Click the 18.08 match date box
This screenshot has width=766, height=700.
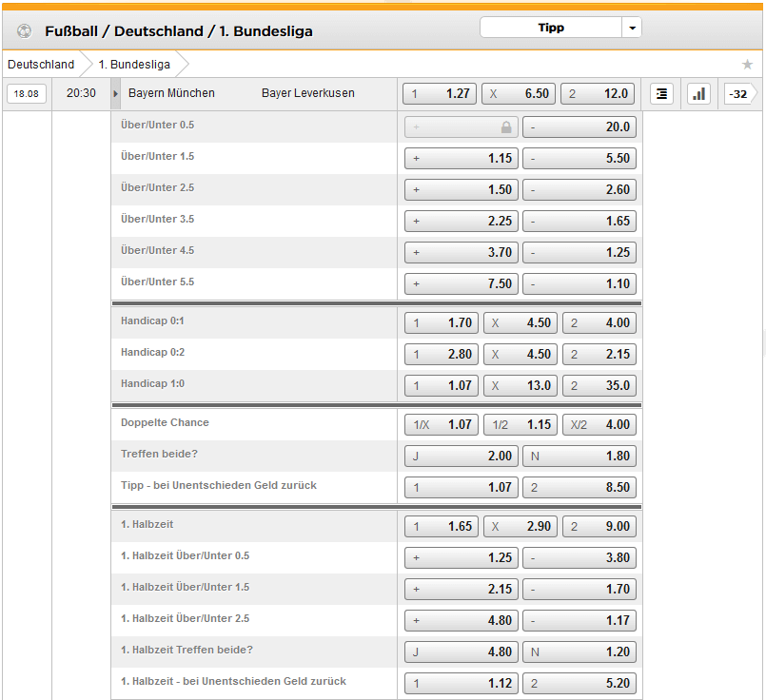(27, 94)
